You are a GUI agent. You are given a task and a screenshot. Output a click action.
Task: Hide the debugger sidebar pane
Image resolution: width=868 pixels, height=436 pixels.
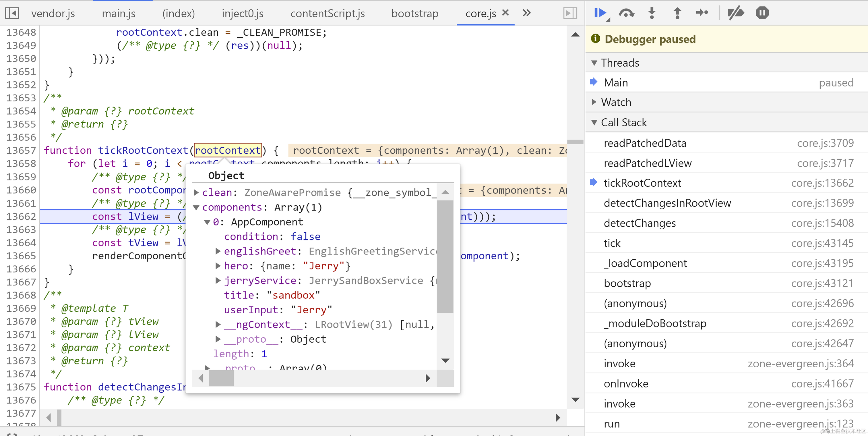[x=570, y=13]
